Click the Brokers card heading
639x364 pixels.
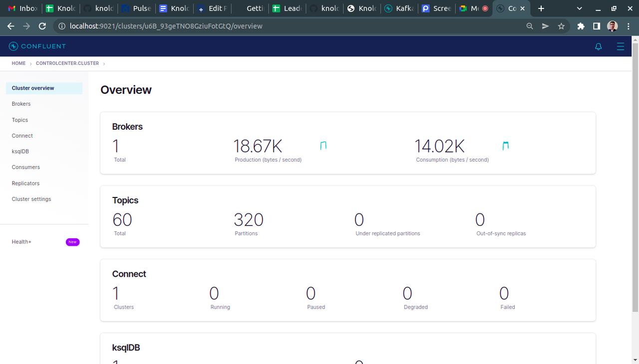[127, 127]
